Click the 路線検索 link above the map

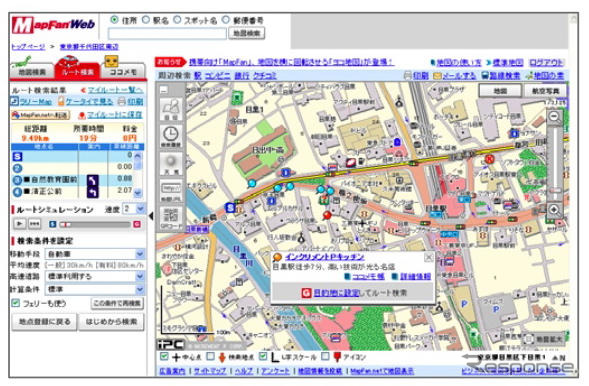(505, 75)
